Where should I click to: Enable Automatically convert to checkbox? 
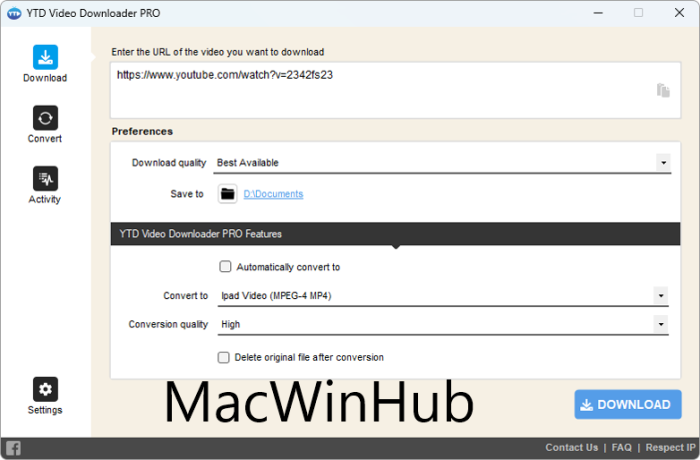coord(225,267)
